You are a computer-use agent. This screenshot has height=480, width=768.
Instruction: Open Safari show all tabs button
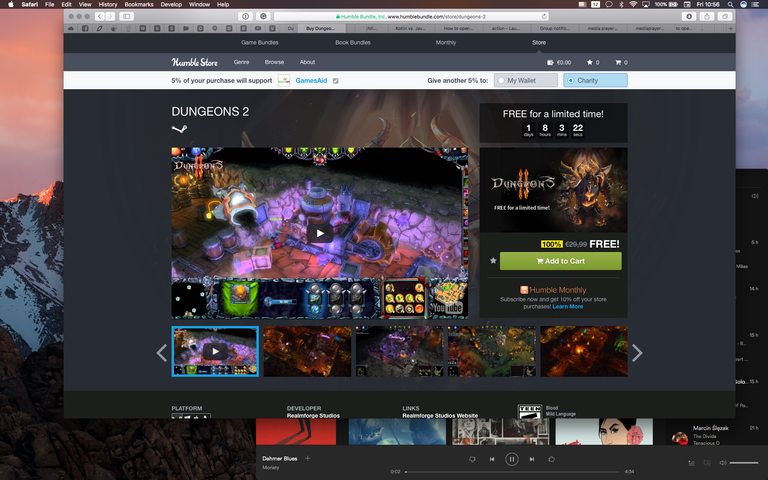point(724,16)
